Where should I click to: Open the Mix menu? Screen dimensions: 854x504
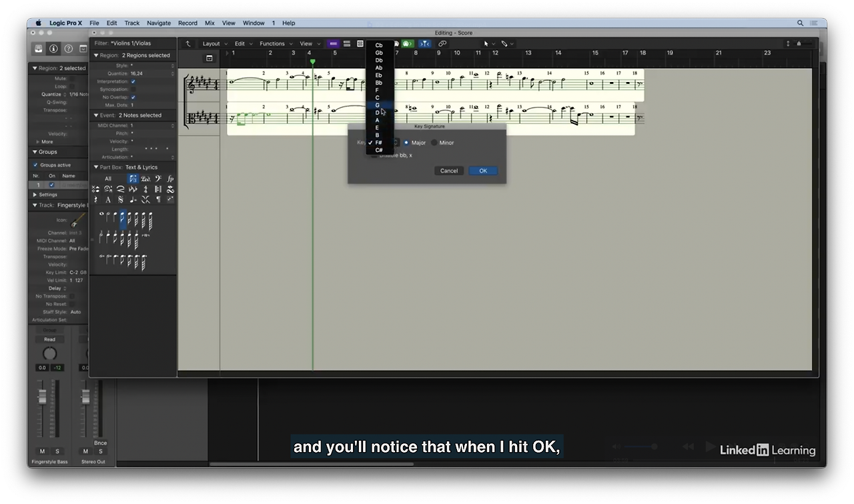209,23
